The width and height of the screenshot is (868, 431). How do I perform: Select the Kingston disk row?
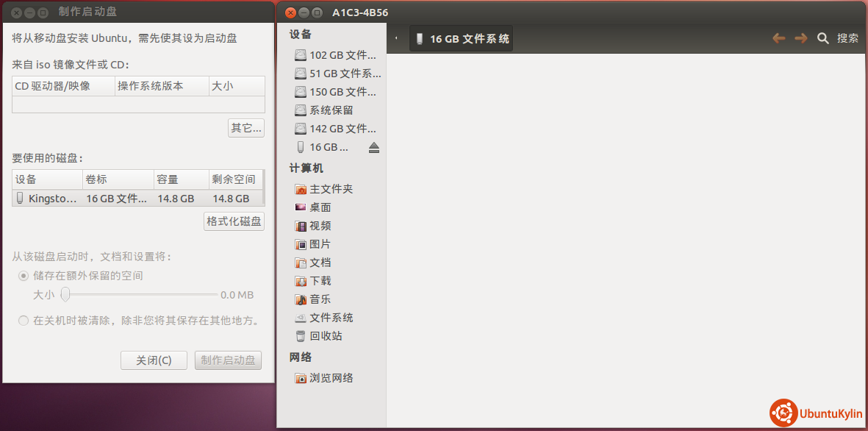click(138, 199)
